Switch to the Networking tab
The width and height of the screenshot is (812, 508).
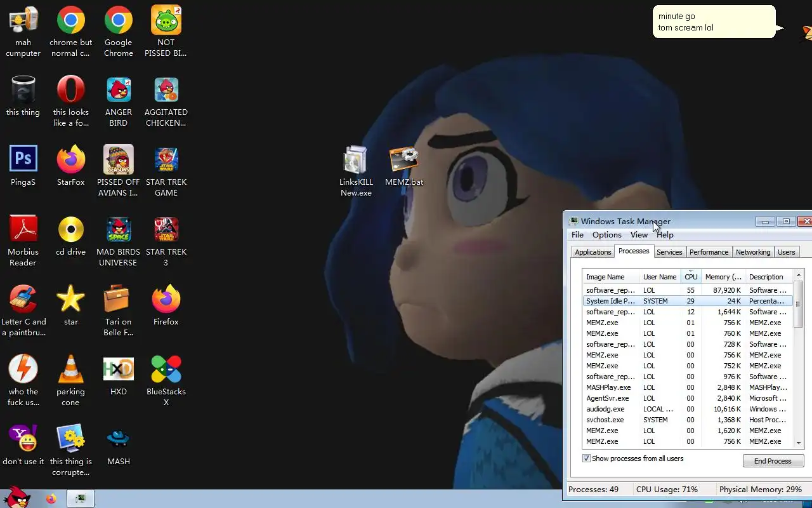[753, 252]
